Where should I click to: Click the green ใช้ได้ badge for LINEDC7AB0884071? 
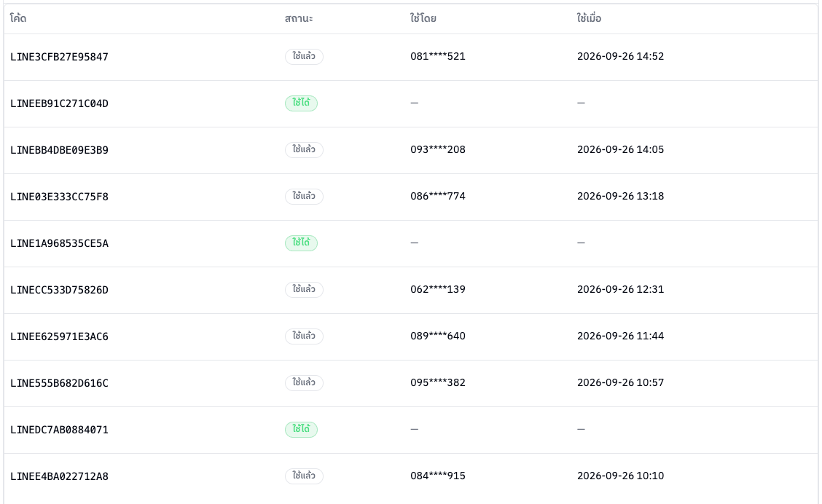point(302,430)
